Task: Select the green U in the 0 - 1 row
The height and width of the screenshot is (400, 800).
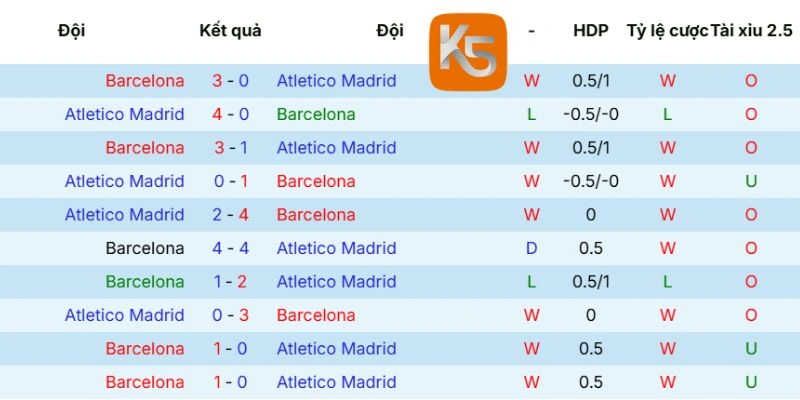Action: [750, 181]
